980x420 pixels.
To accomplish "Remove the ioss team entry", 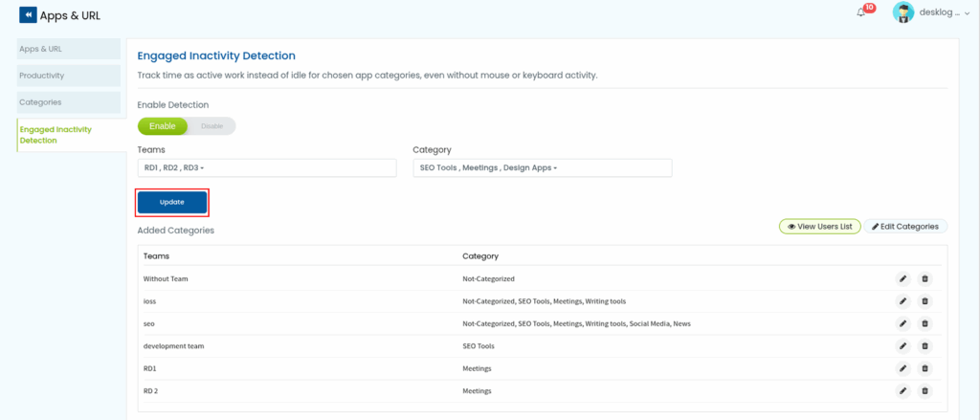I will coord(924,301).
